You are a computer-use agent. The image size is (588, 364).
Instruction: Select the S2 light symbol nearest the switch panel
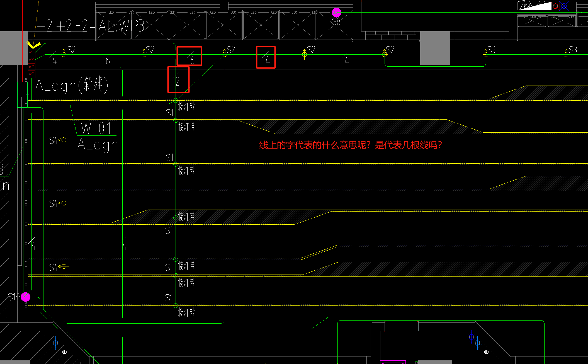coord(64,54)
